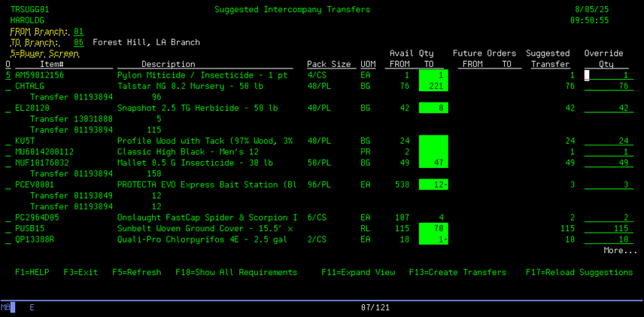The width and height of the screenshot is (644, 317).
Task: Edit Override Qty for Onslaught FastCap
Action: tap(609, 218)
